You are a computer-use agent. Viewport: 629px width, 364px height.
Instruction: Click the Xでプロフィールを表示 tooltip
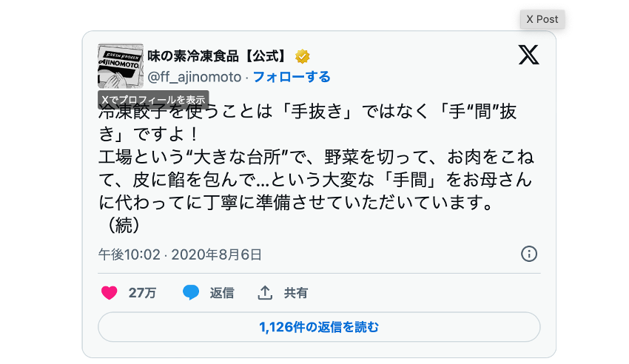point(153,99)
